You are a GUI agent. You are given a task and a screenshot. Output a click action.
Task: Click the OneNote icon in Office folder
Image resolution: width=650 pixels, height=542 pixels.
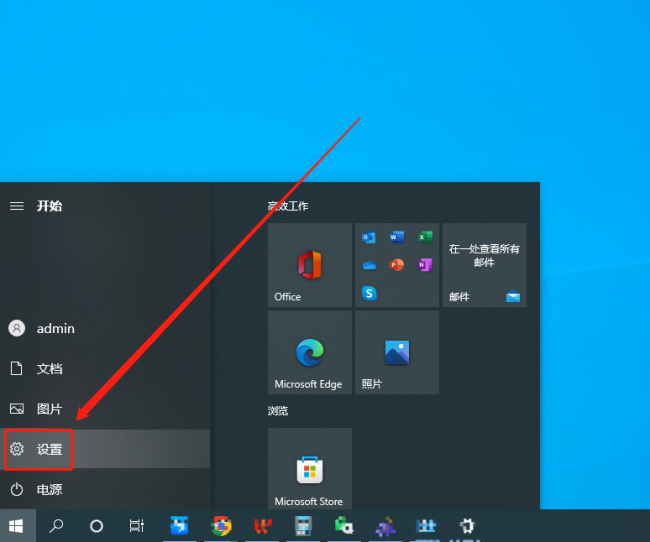click(x=425, y=265)
